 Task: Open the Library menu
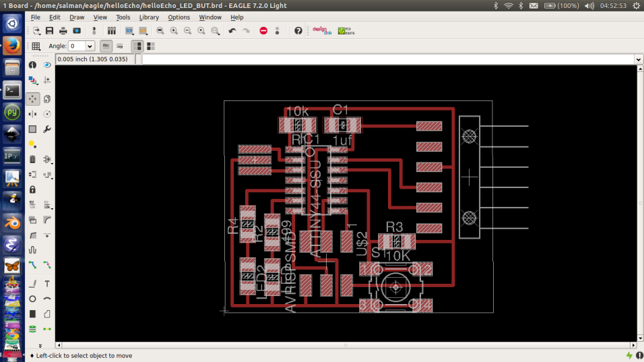click(x=149, y=17)
